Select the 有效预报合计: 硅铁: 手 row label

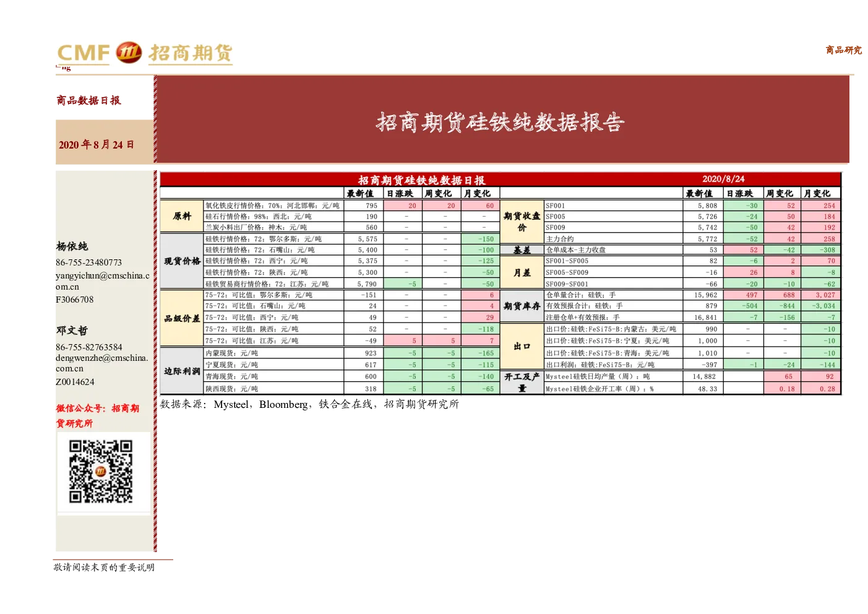click(584, 306)
